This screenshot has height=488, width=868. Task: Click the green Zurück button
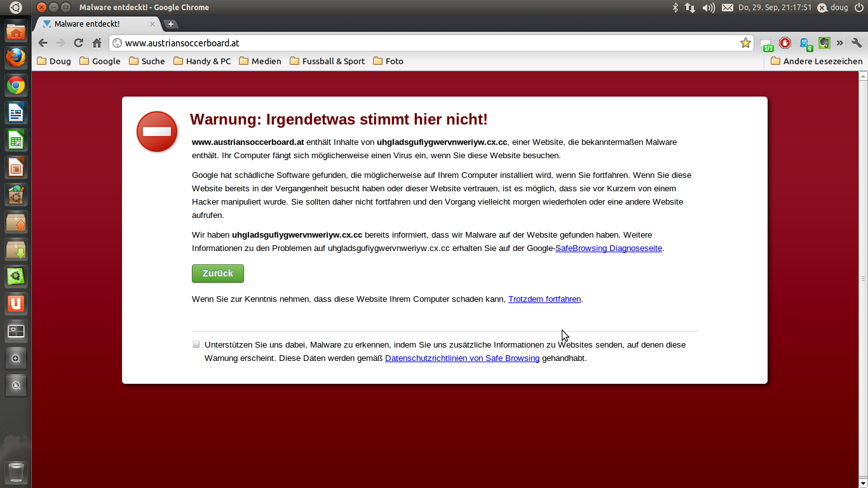pyautogui.click(x=218, y=273)
